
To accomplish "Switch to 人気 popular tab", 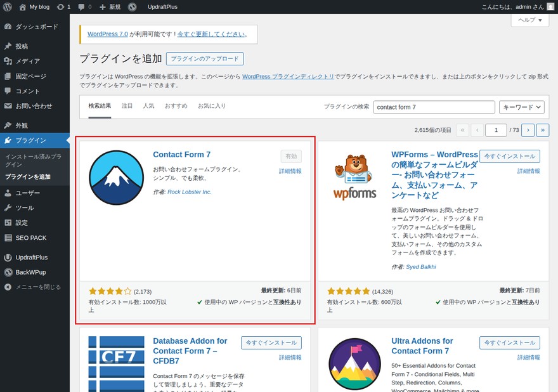I will click(148, 106).
